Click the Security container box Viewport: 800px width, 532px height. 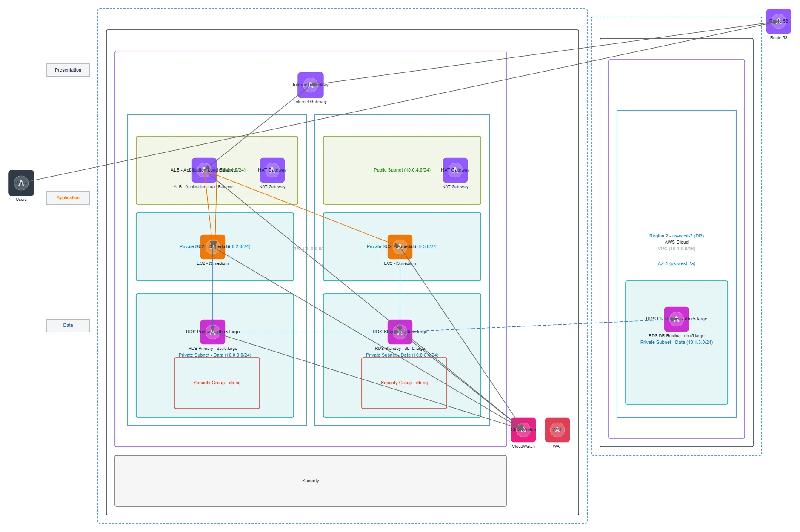[x=311, y=481]
